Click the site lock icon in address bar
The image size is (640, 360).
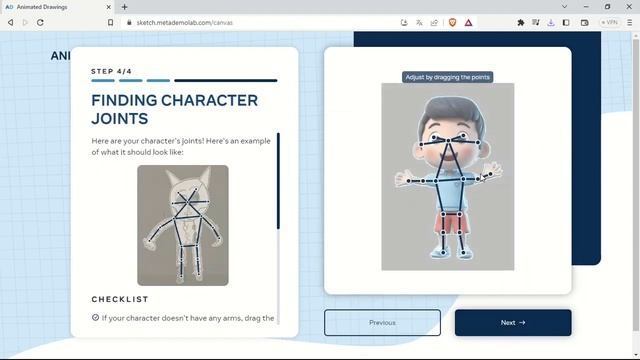pyautogui.click(x=129, y=22)
